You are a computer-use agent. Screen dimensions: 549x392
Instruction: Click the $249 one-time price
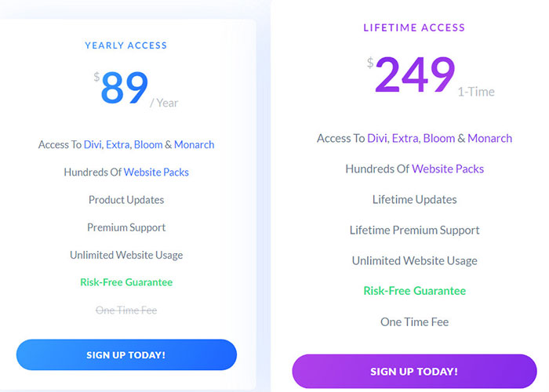click(415, 76)
